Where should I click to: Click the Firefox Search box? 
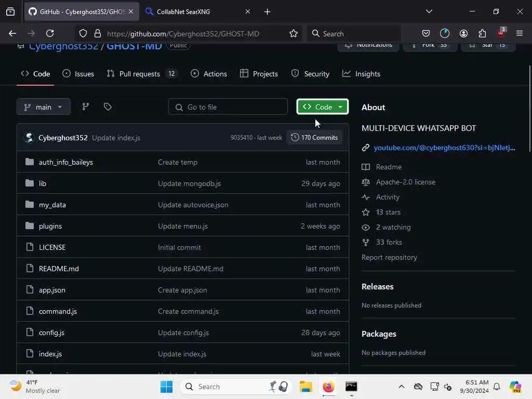354,34
